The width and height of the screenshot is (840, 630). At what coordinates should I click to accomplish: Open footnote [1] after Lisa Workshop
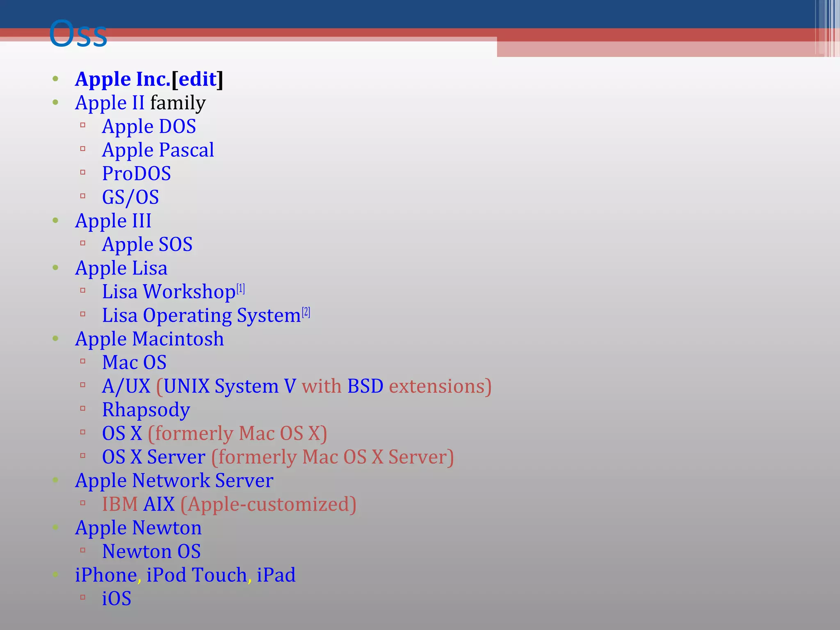click(x=241, y=289)
